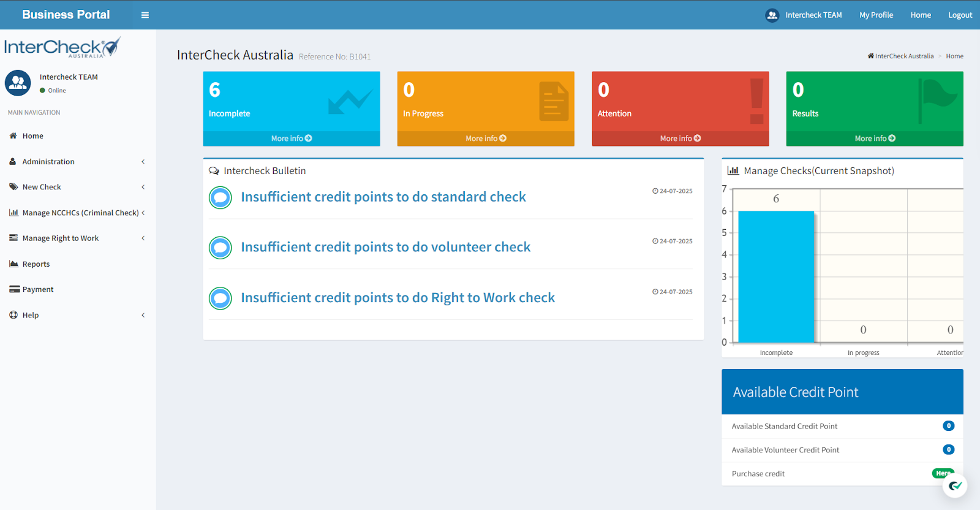Click the sidebar user avatar icon
The image size is (980, 510).
[18, 83]
